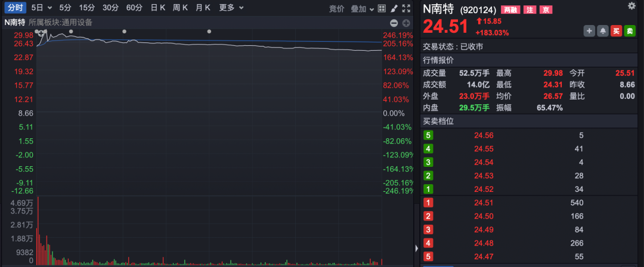Click the zoom out minus icon
Screen dimensions: 644x267
(x=394, y=23)
